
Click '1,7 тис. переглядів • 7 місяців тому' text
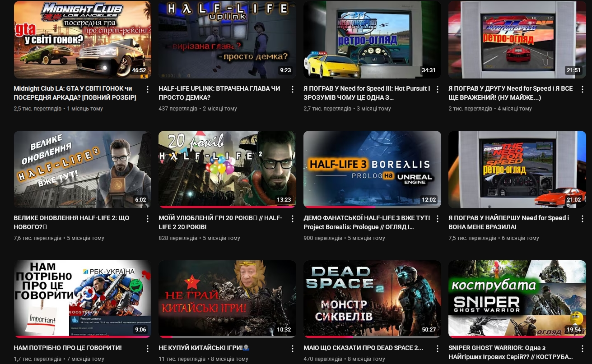coord(59,359)
